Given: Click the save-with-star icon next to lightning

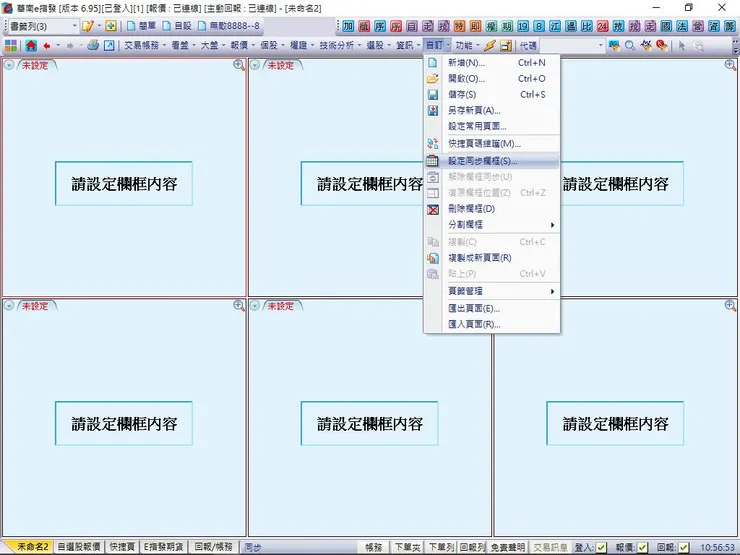Looking at the screenshot, I should point(506,46).
